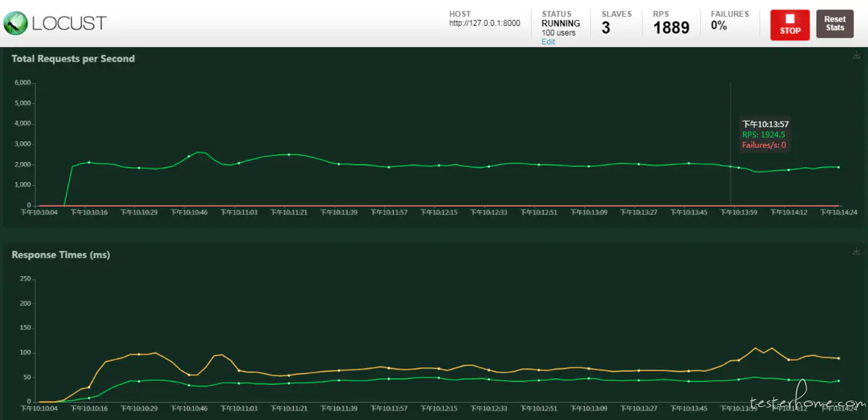868x420 pixels.
Task: Click 下午10:10:29 on Response Times chart axis
Action: pyautogui.click(x=139, y=408)
